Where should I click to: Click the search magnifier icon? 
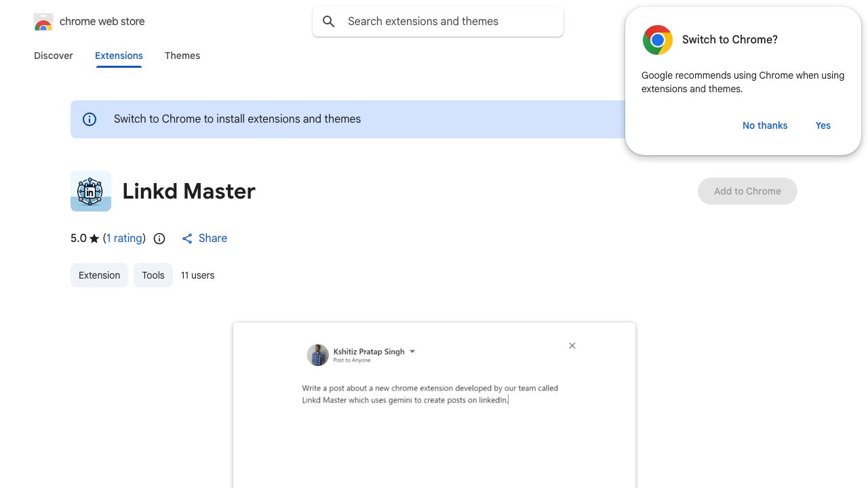pyautogui.click(x=329, y=22)
